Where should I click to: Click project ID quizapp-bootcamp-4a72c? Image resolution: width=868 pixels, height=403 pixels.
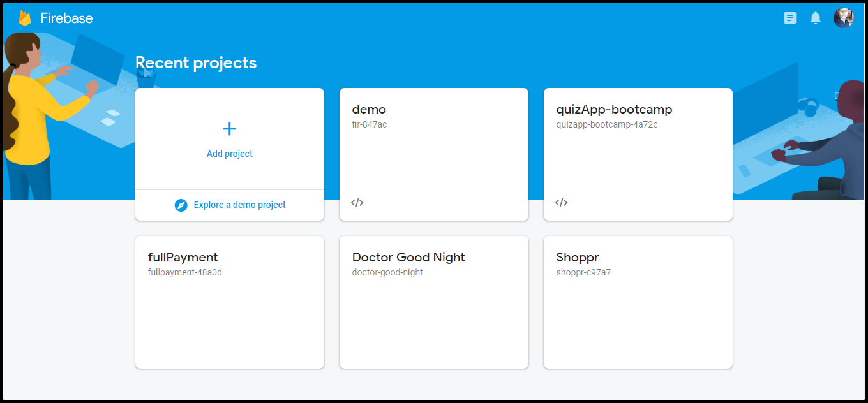(607, 125)
